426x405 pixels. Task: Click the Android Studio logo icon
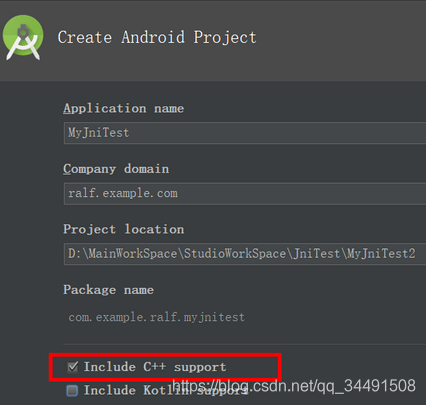click(x=23, y=37)
